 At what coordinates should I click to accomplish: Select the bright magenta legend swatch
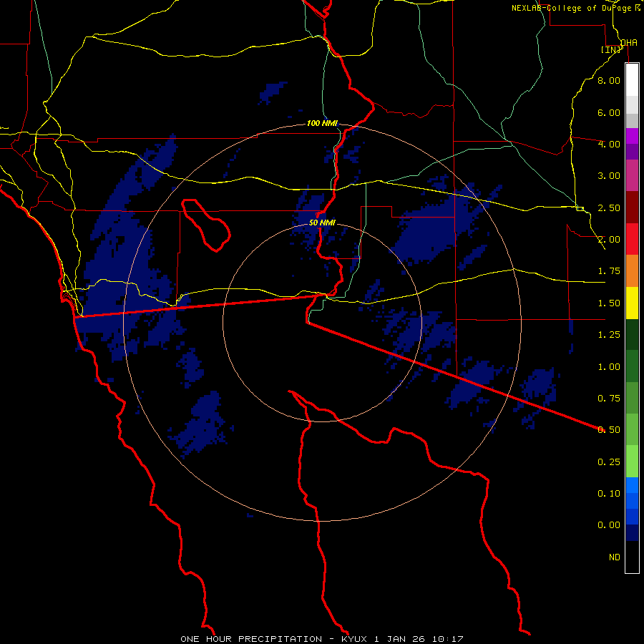pyautogui.click(x=632, y=136)
